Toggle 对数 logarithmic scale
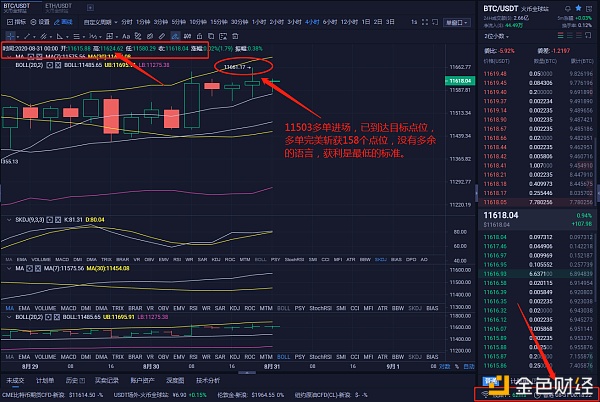 tap(444, 366)
